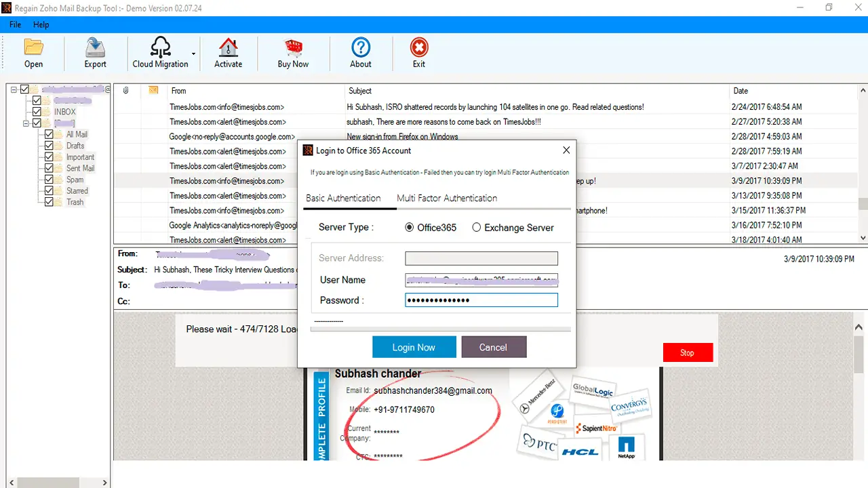This screenshot has height=488, width=868.
Task: Select the Exchange Server radio button
Action: point(477,228)
